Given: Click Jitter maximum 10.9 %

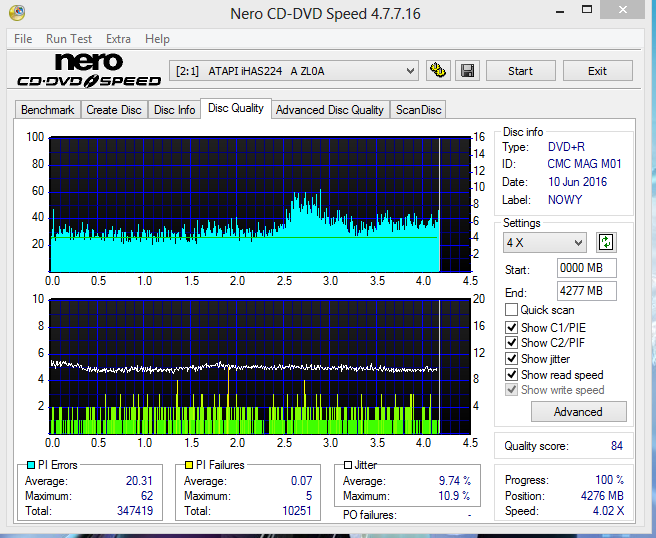Looking at the screenshot, I should click(454, 496).
